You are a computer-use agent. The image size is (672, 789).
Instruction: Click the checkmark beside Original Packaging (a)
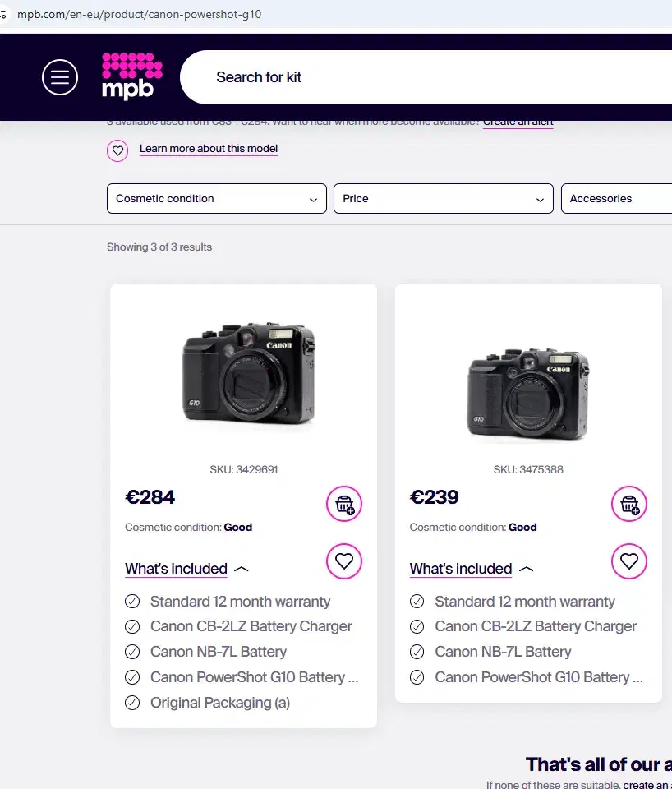coord(132,703)
